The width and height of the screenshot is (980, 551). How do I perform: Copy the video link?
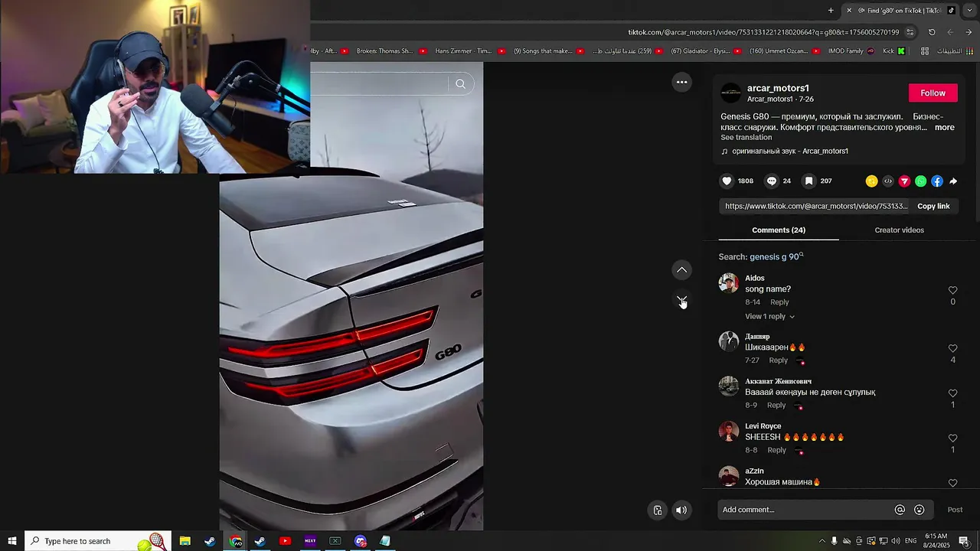pyautogui.click(x=933, y=206)
